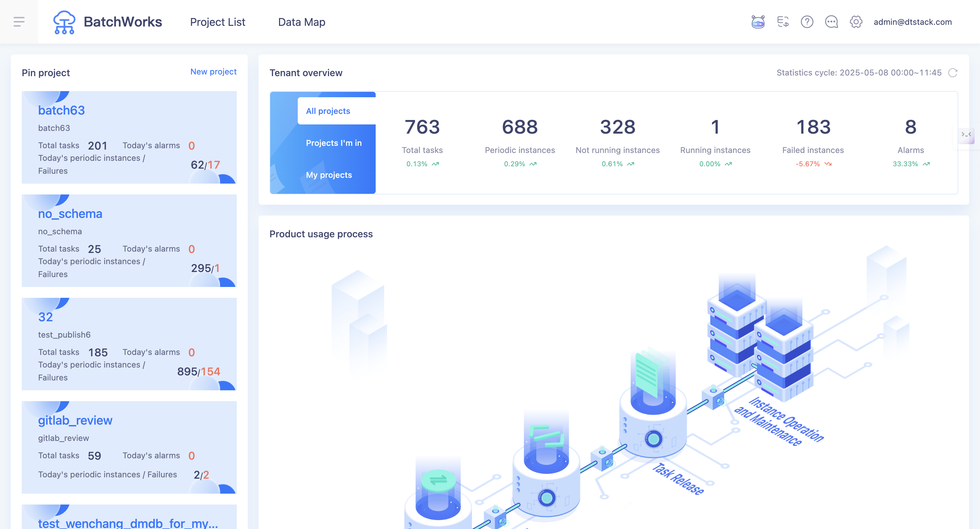Click the -5.67% failed trend value

click(x=807, y=164)
